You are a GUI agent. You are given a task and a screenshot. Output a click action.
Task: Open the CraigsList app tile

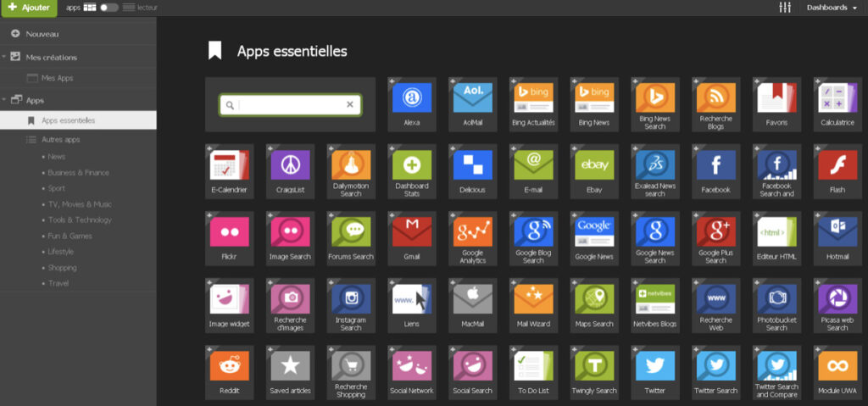[290, 171]
